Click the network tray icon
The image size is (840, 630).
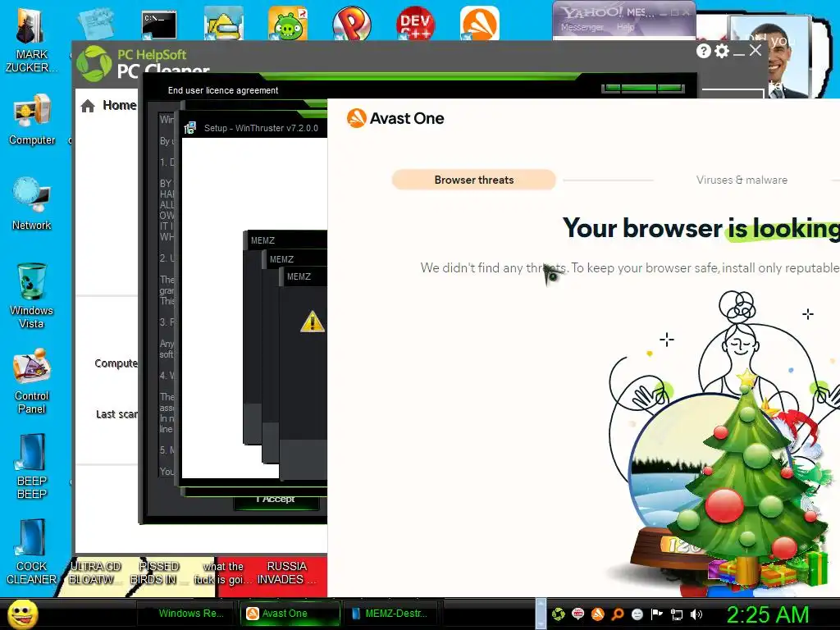point(677,615)
